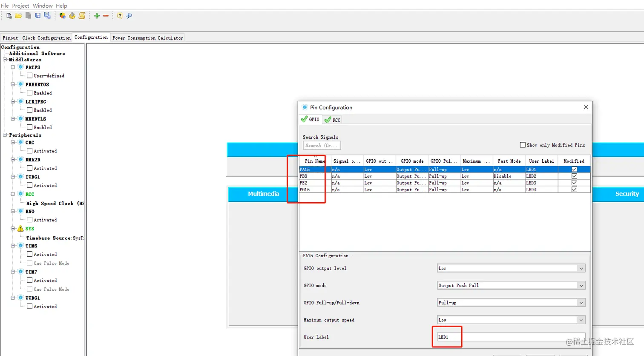Screen dimensions: 644x356
Task: Collapse the FATFS tree node
Action: pos(13,67)
